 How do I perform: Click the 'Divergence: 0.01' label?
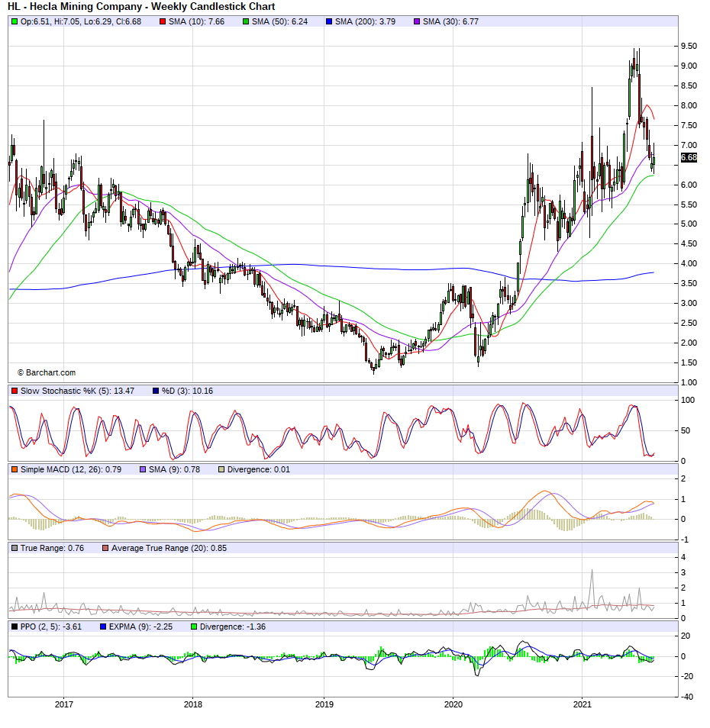point(259,469)
